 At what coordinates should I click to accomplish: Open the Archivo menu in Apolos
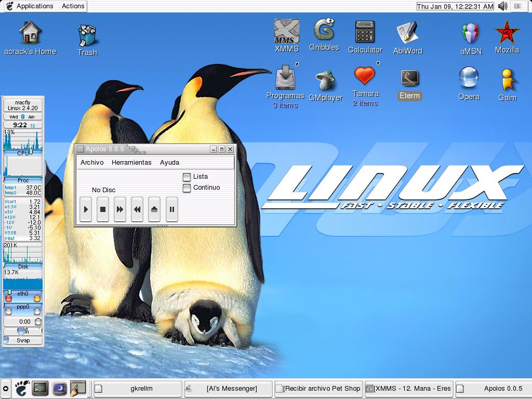pos(92,163)
